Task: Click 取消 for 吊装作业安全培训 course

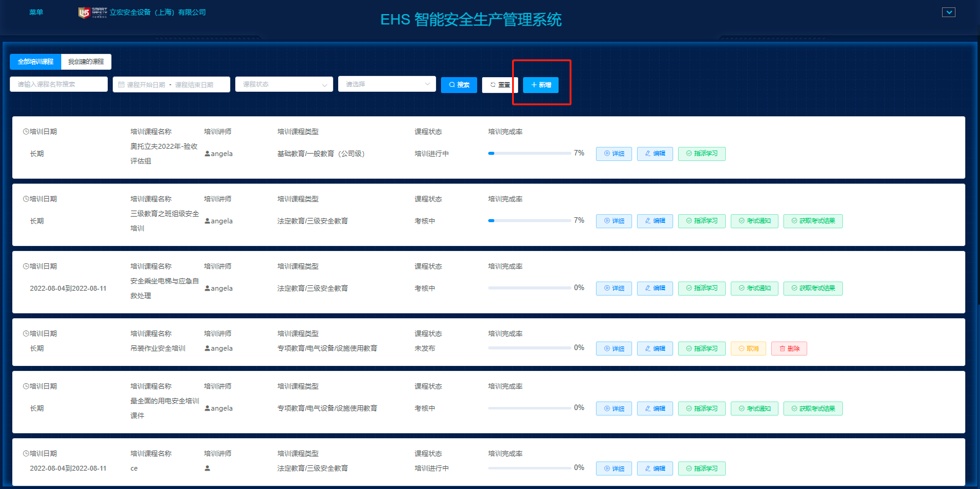Action: click(x=748, y=348)
